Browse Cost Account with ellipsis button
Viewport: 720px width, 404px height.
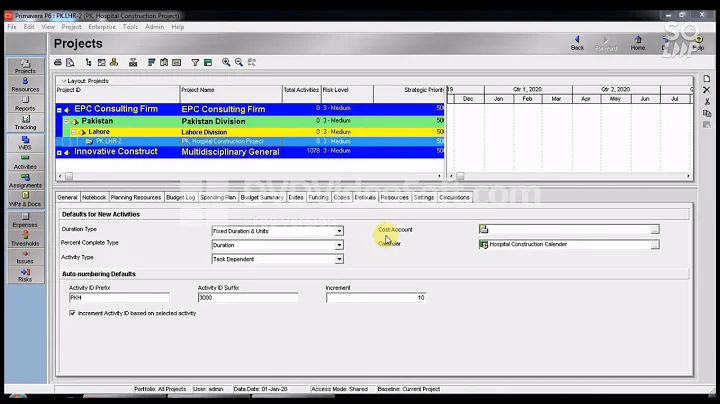[x=655, y=230]
